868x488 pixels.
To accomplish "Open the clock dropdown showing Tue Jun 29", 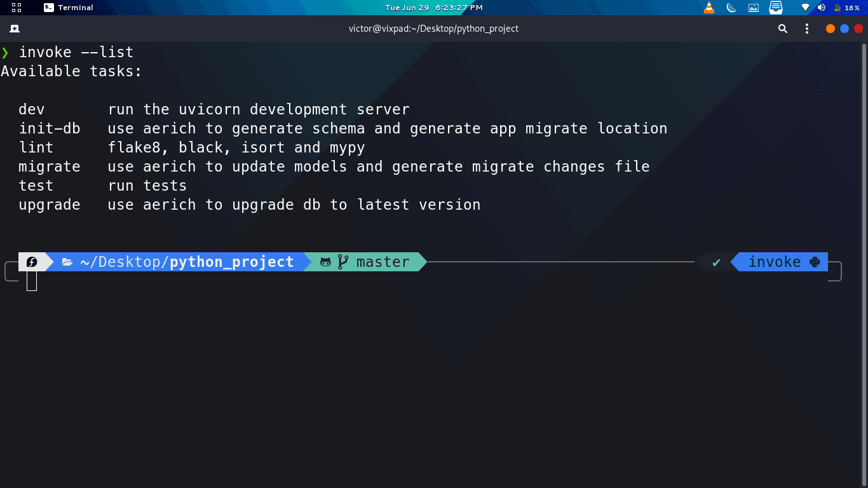I will point(434,8).
